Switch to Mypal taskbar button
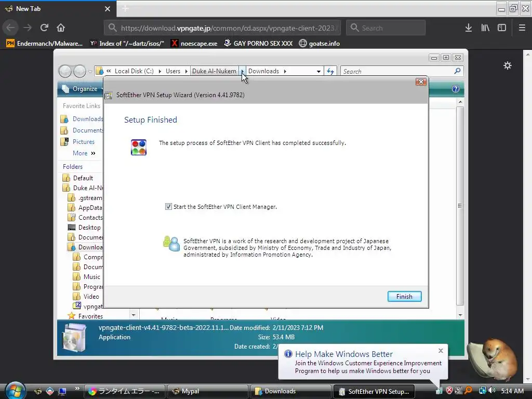This screenshot has height=399, width=532. (207, 391)
